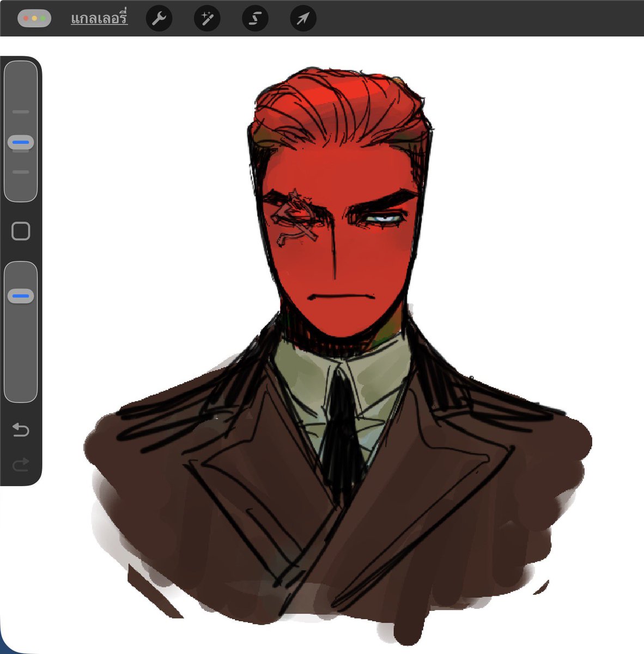Open the Gallery (แกลเลอรี่) link
This screenshot has width=644, height=654.
pyautogui.click(x=99, y=19)
